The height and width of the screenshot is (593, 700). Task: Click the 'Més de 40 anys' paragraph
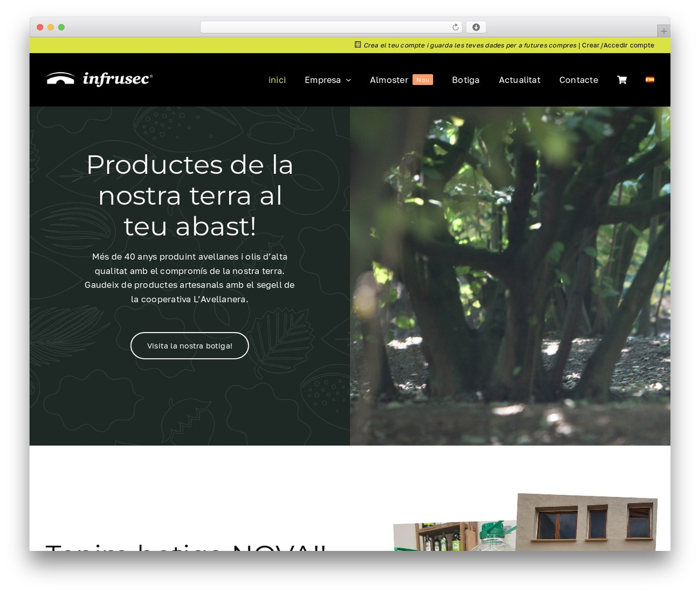190,278
